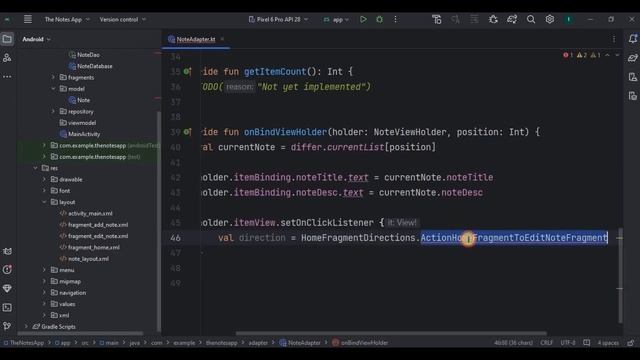Close the NoteAdapter.kt tab
The height and width of the screenshot is (360, 640).
[222, 39]
